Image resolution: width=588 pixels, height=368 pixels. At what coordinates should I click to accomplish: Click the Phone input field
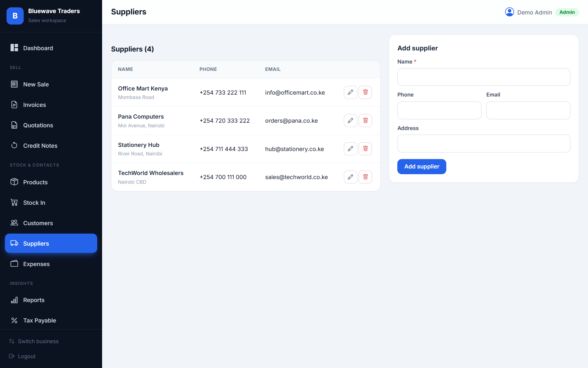tap(439, 110)
